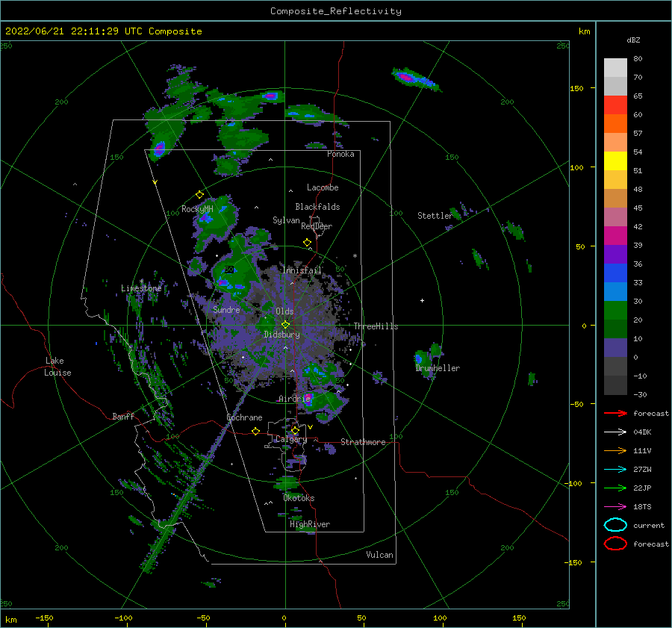This screenshot has width=672, height=628.
Task: Click the white asterisk marker above Limestone
Action: coord(141,282)
